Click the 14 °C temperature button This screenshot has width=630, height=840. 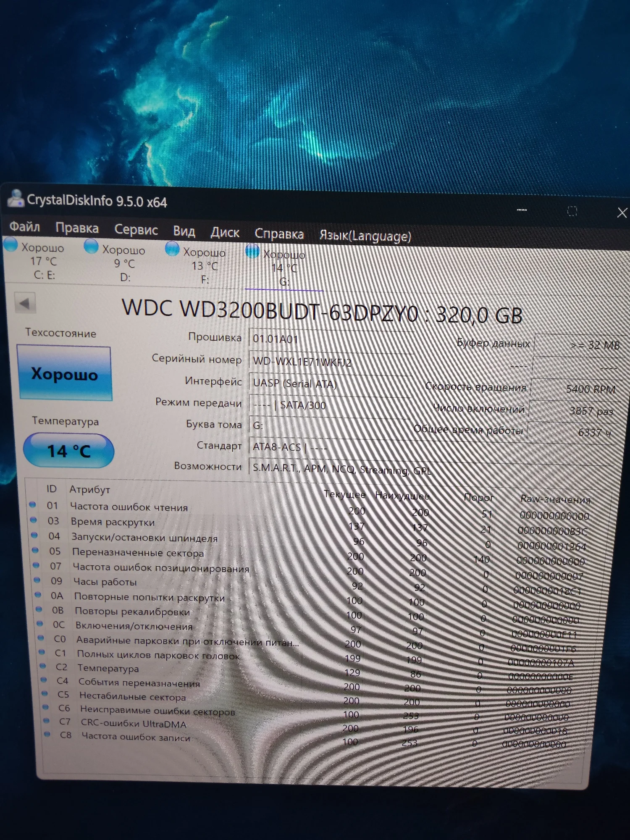click(69, 451)
